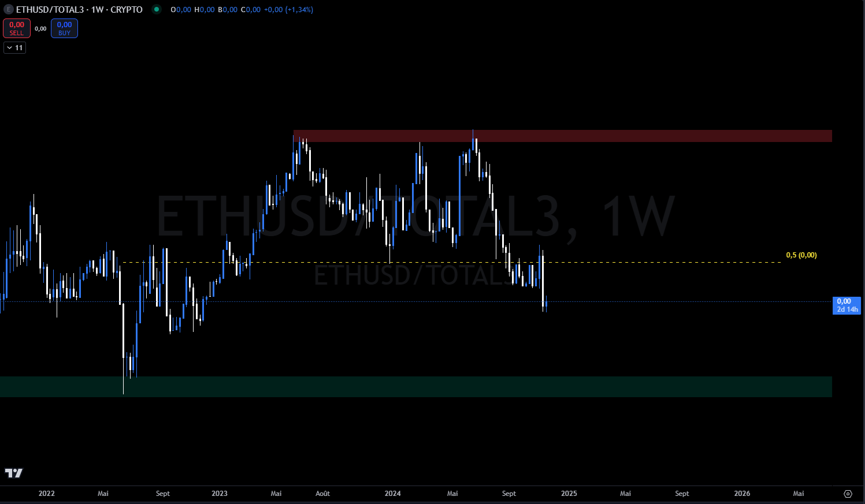Click the 2024 label on time axis
Screen dimensions: 865x504
tap(393, 494)
